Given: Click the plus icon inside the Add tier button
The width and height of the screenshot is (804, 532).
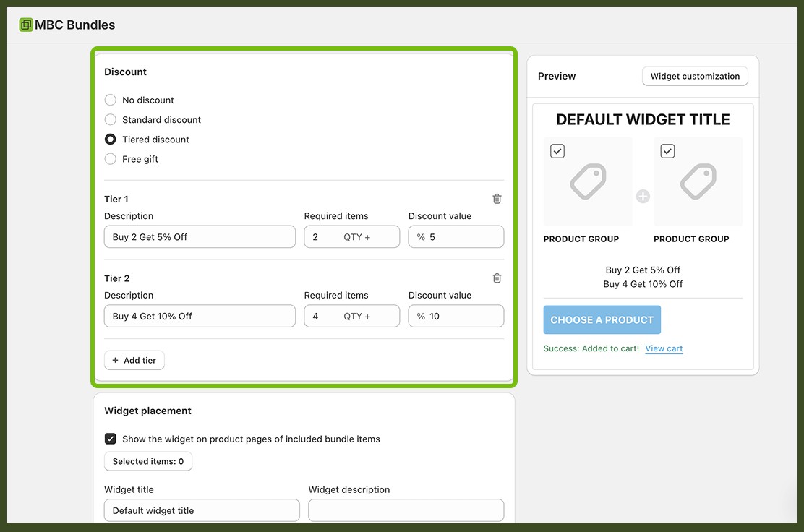Looking at the screenshot, I should click(116, 360).
